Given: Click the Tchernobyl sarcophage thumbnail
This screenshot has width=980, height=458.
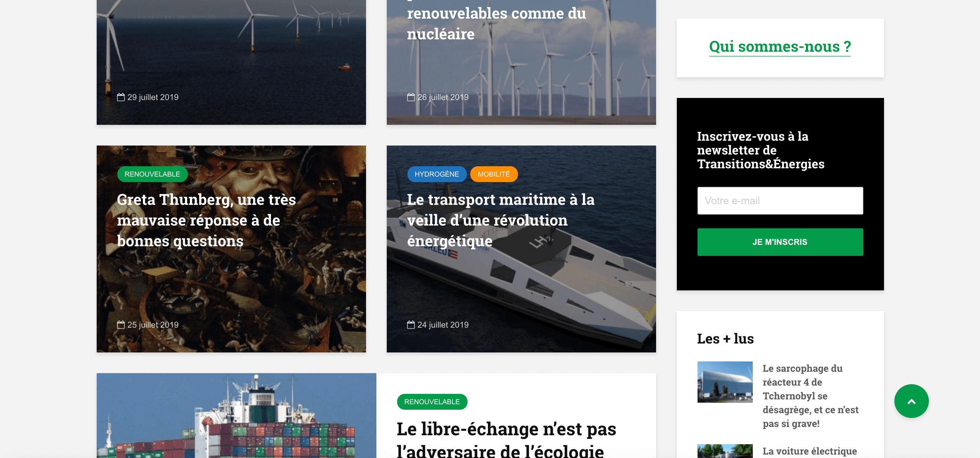Looking at the screenshot, I should tap(725, 382).
